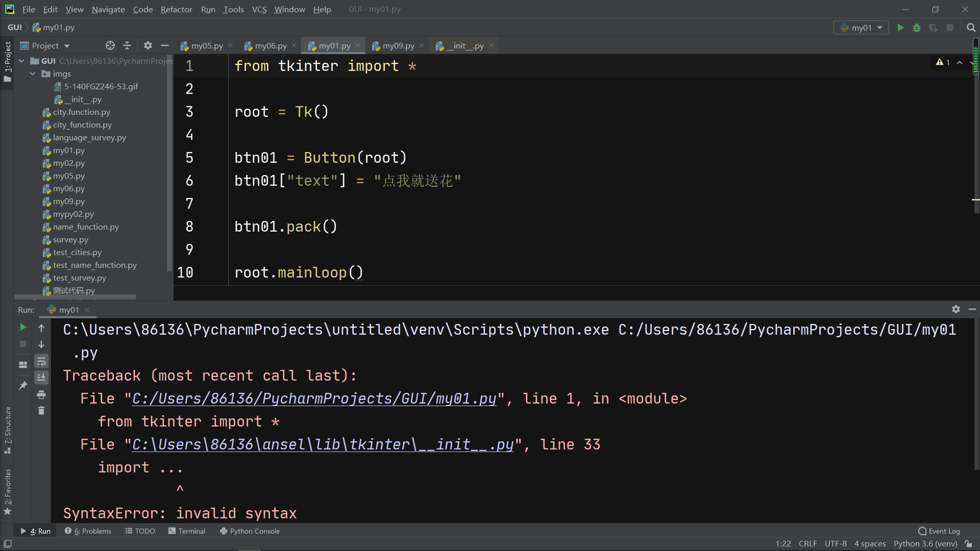Open the Structure side tab

(x=7, y=430)
